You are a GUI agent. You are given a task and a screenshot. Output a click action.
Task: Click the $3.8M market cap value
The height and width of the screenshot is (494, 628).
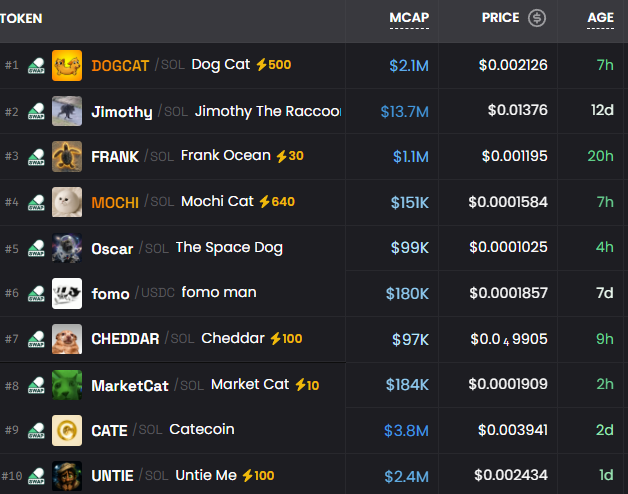[406, 431]
